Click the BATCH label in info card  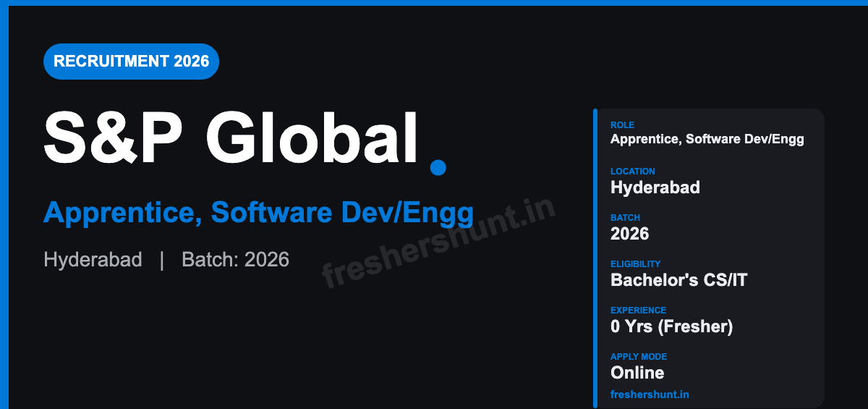pos(625,218)
